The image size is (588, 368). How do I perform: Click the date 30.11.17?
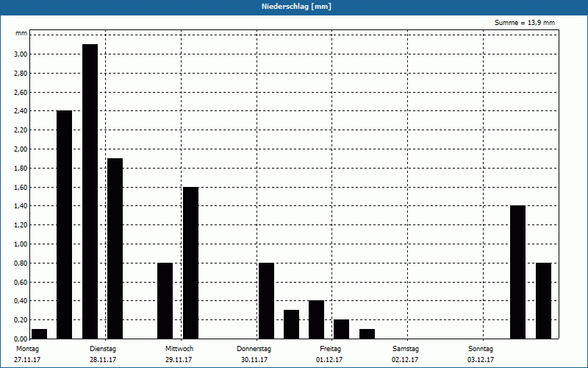click(x=254, y=360)
